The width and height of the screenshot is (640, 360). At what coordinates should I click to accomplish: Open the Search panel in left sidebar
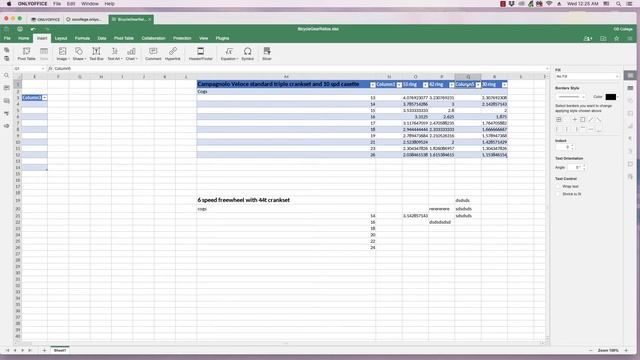click(x=7, y=76)
